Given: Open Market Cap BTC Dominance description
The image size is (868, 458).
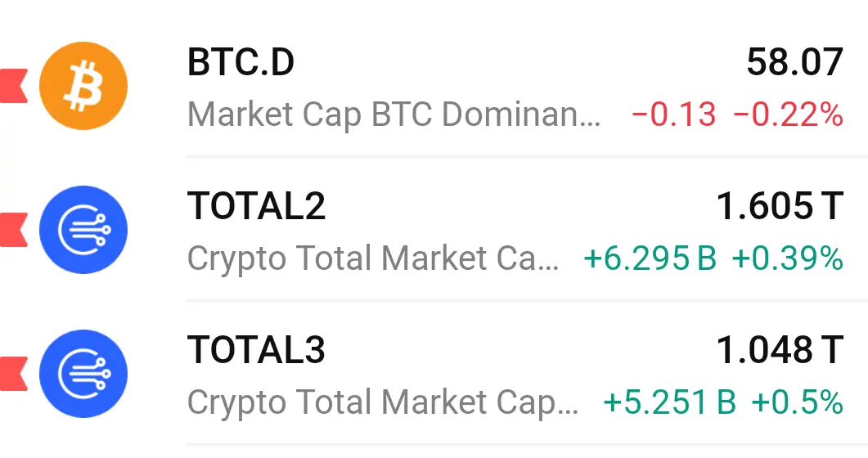Looking at the screenshot, I should pyautogui.click(x=394, y=114).
